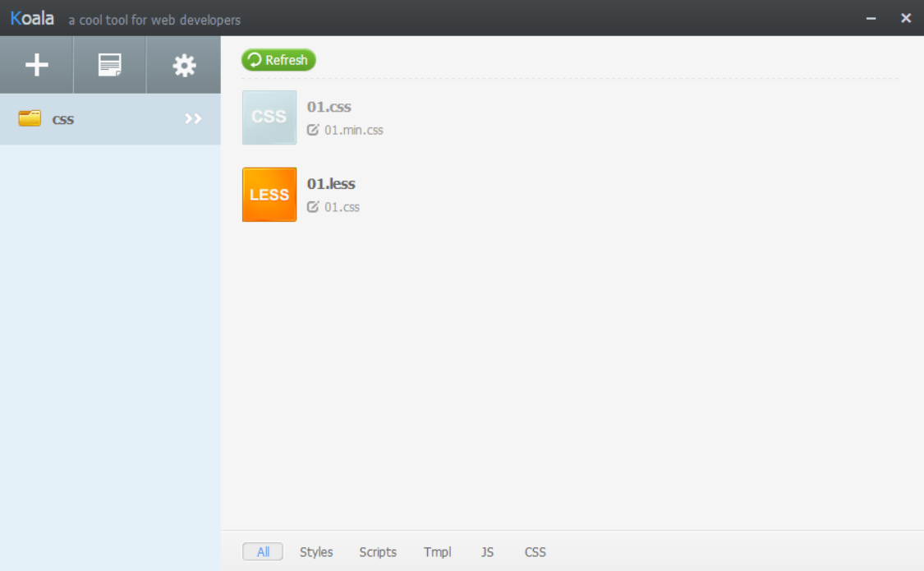The width and height of the screenshot is (924, 571).
Task: Show All files filter tab
Action: (263, 552)
